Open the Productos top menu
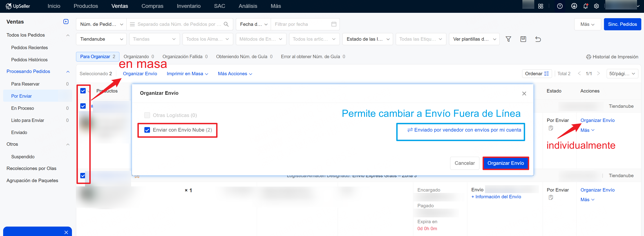Viewport: 644px width, 236px height. coord(86,6)
